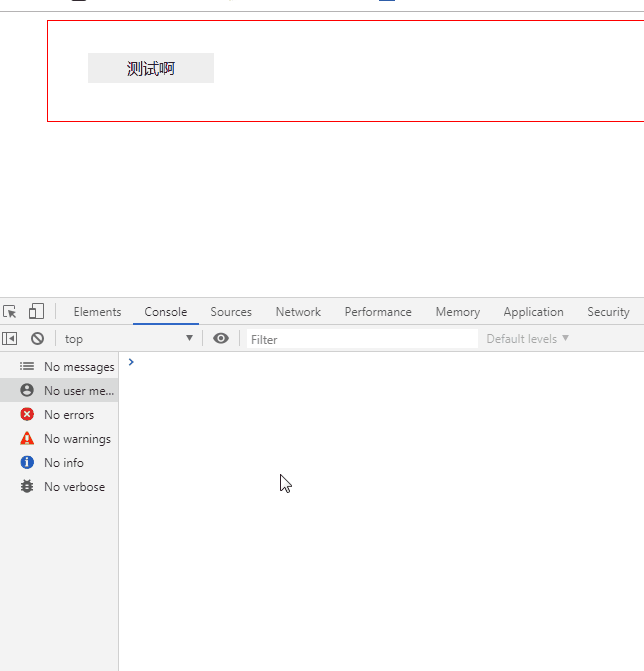The width and height of the screenshot is (644, 671).
Task: Go to the Network tab
Action: click(x=298, y=312)
